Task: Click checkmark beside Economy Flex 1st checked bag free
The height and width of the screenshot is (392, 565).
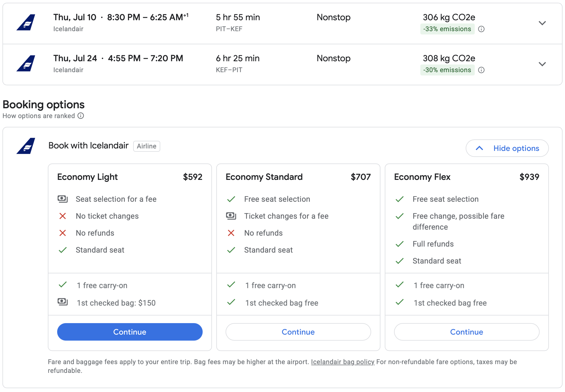Action: [x=400, y=302]
